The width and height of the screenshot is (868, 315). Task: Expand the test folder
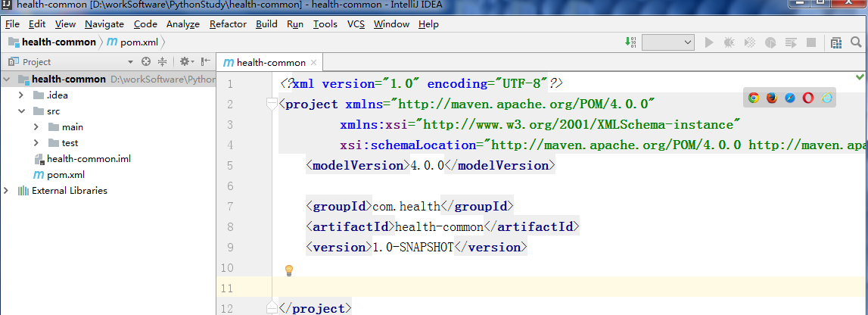[x=36, y=143]
